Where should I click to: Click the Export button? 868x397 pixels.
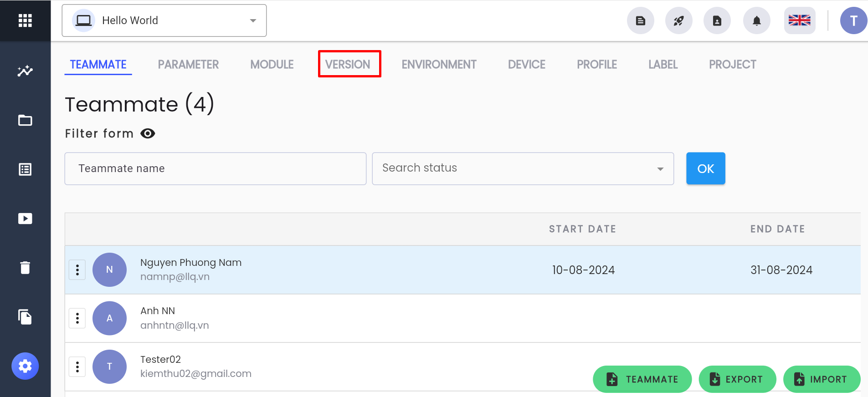(x=738, y=379)
